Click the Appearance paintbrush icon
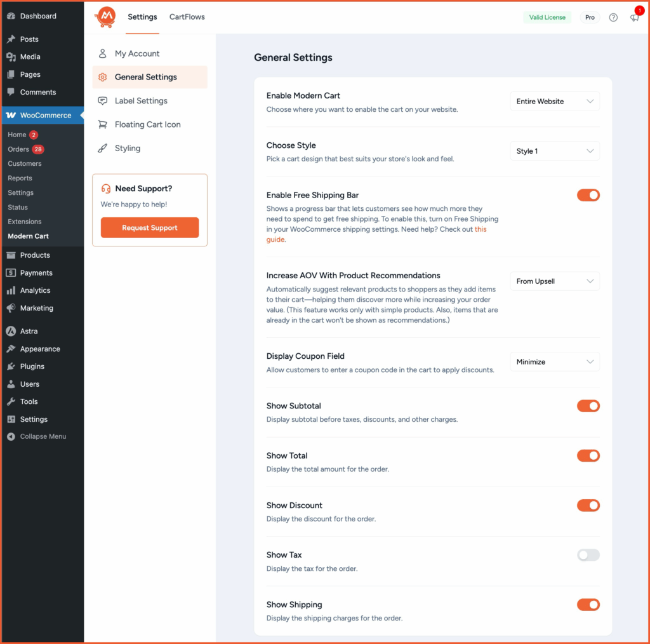 click(11, 349)
